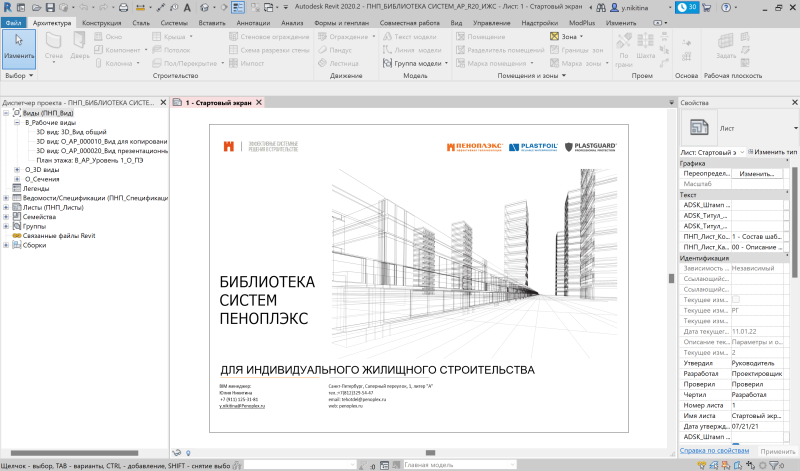The image size is (800, 471).
Task: Click the Шахта (Shaft) opening tool
Action: pos(645,47)
